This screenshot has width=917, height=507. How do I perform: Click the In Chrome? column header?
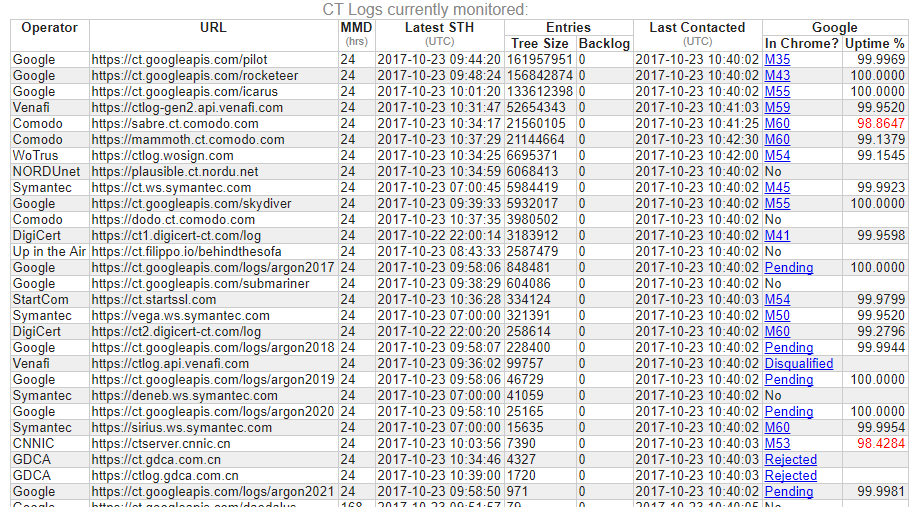coord(801,43)
